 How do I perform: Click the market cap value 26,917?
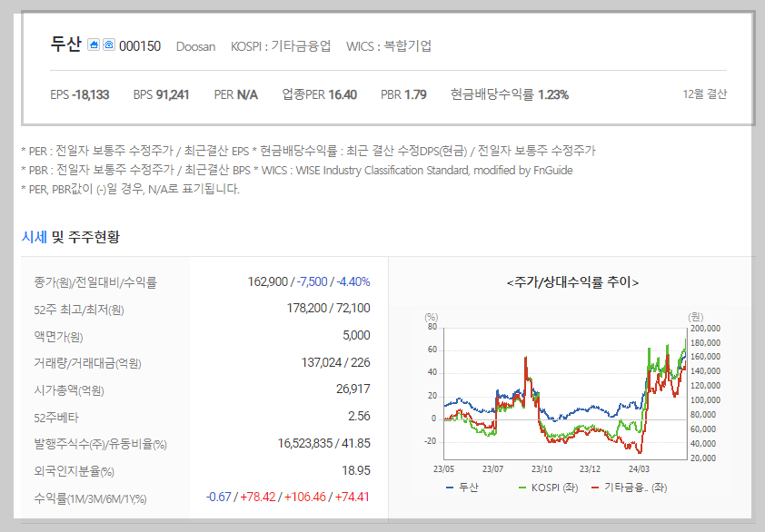coord(353,389)
